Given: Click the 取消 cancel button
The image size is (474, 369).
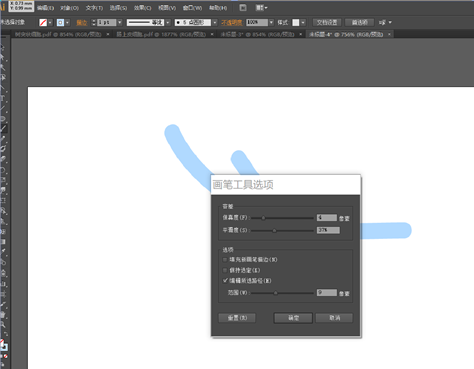Looking at the screenshot, I should 334,318.
